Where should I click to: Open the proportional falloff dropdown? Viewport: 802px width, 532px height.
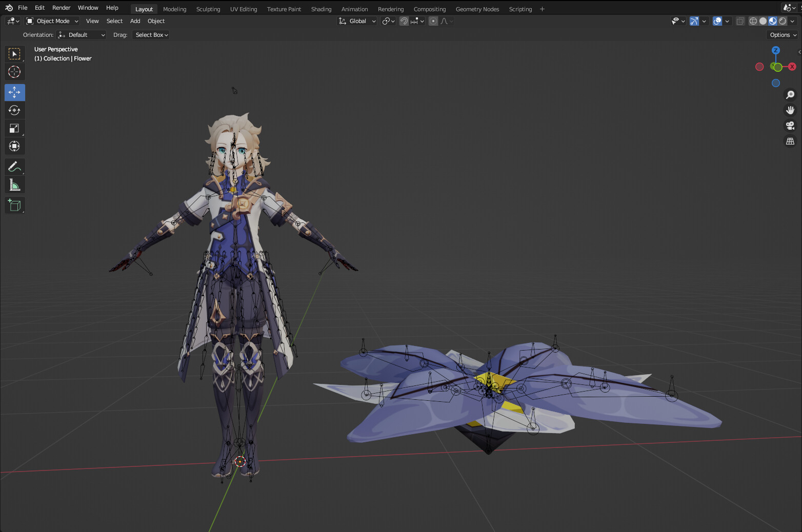click(x=447, y=21)
